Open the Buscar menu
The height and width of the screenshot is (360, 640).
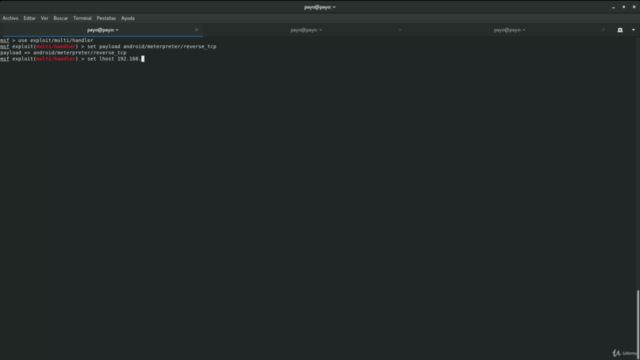60,18
